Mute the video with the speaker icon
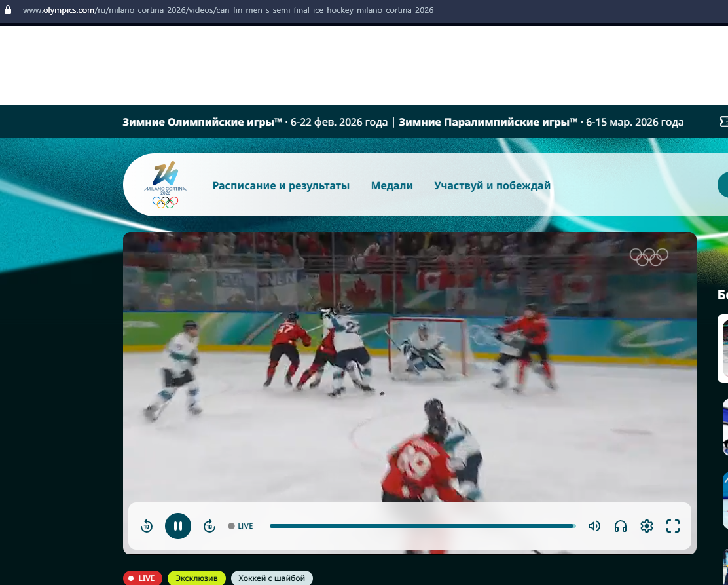The height and width of the screenshot is (585, 728). point(594,526)
